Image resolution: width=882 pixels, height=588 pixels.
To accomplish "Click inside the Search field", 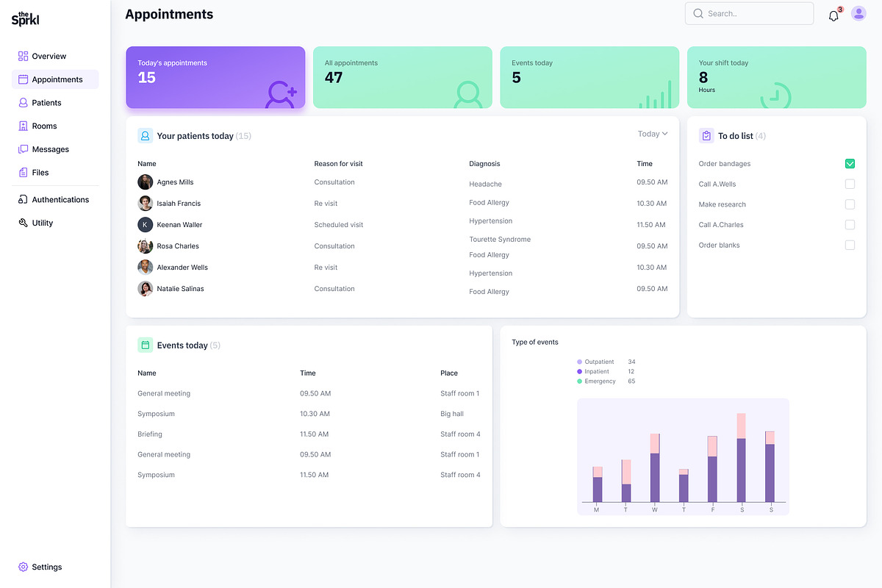I will tap(749, 13).
